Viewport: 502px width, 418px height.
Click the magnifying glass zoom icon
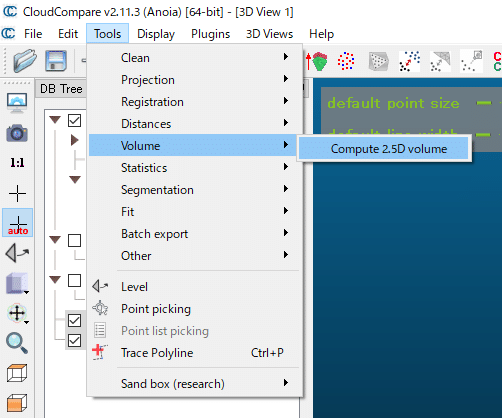(17, 343)
